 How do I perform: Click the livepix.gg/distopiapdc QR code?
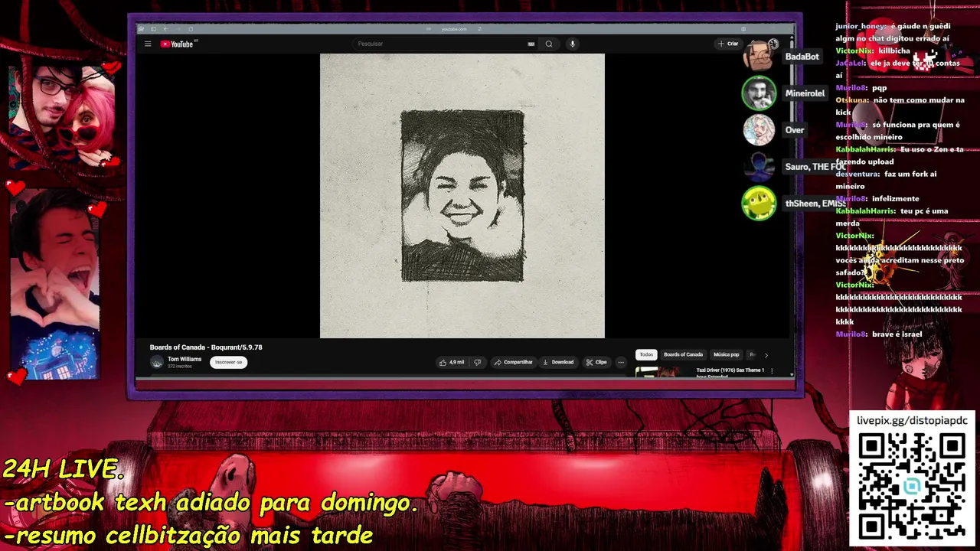pos(911,487)
